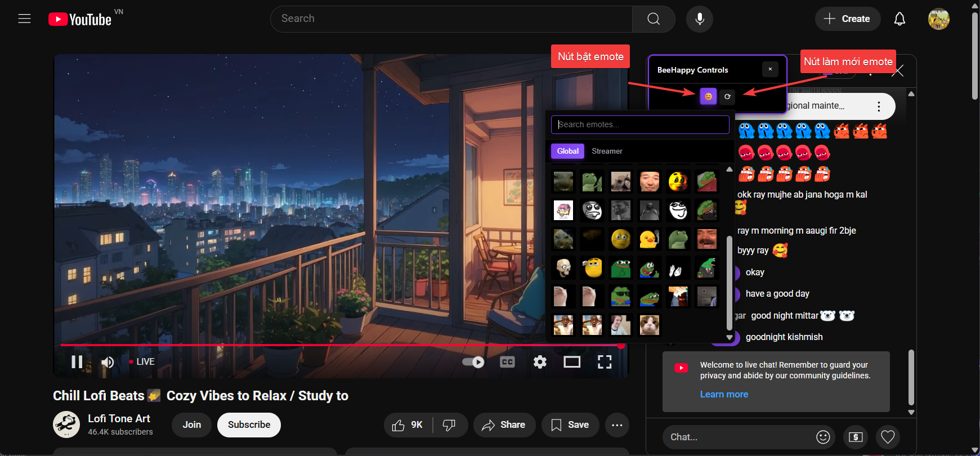The image size is (980, 456).
Task: Click the BeeHappy emote picker button
Action: click(x=708, y=96)
